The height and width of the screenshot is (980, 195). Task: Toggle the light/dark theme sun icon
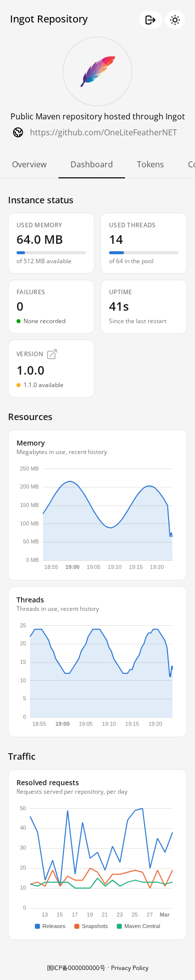[175, 20]
